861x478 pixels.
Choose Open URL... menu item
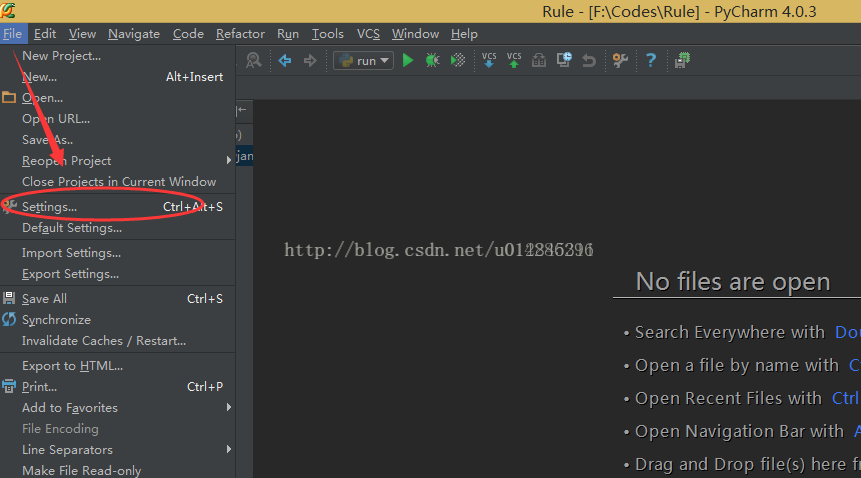(x=118, y=119)
